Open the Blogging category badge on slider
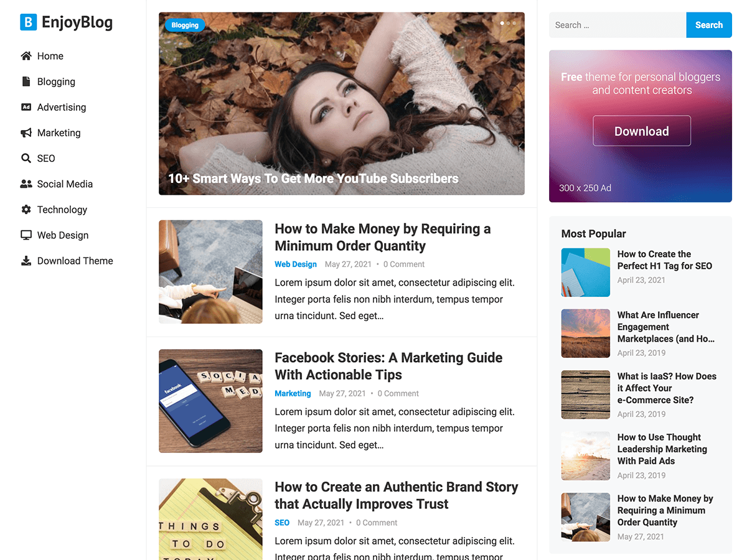Image resolution: width=747 pixels, height=560 pixels. pyautogui.click(x=184, y=25)
